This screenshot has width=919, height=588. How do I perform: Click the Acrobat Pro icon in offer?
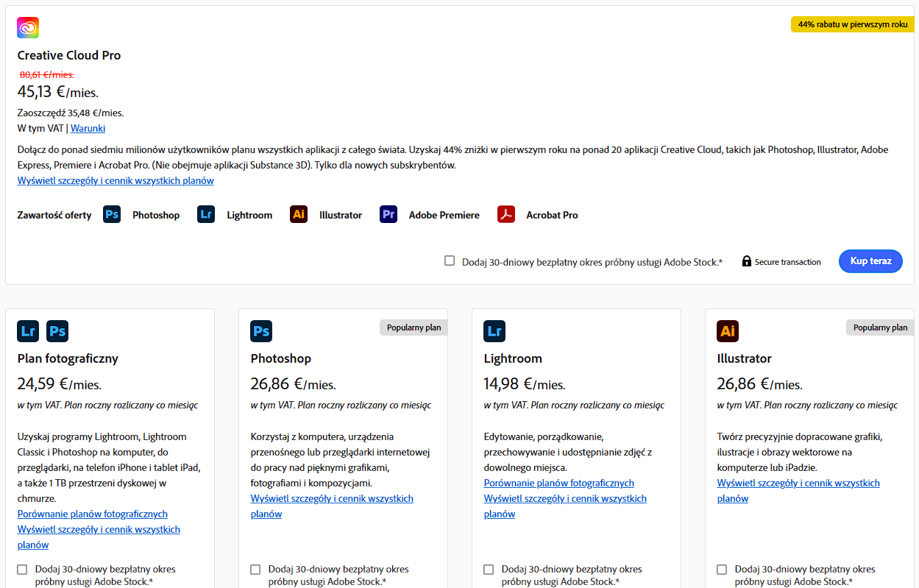(506, 215)
